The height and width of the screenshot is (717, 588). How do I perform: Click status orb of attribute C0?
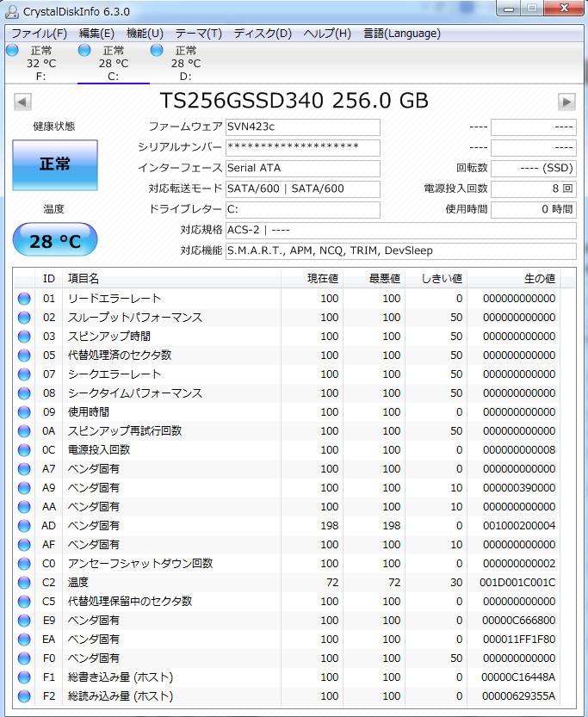24,564
